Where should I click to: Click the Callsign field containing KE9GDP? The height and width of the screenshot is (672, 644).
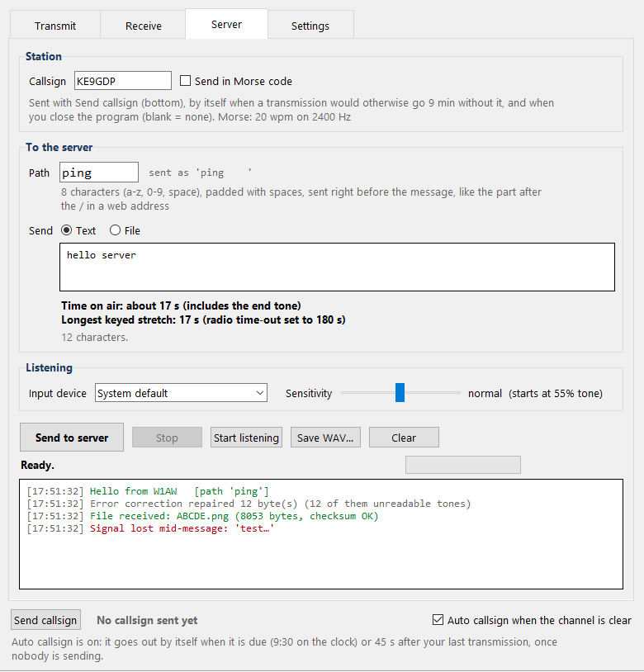click(x=123, y=81)
